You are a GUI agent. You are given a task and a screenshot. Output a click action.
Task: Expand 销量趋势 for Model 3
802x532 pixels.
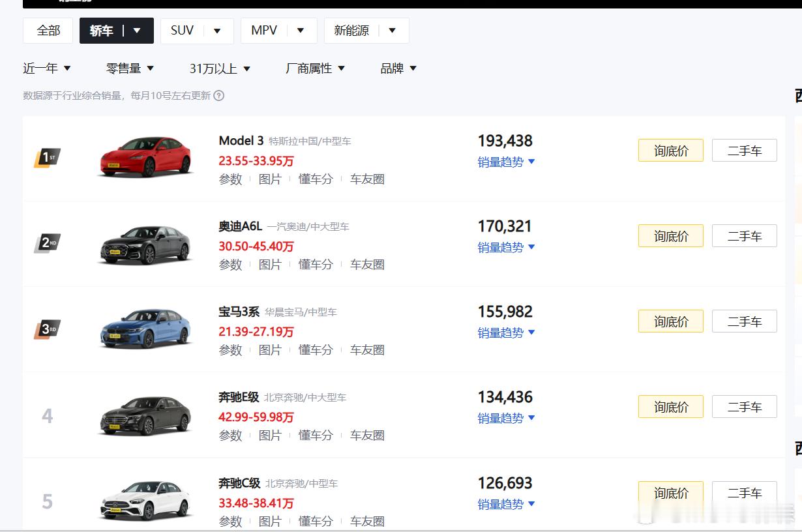pyautogui.click(x=506, y=162)
